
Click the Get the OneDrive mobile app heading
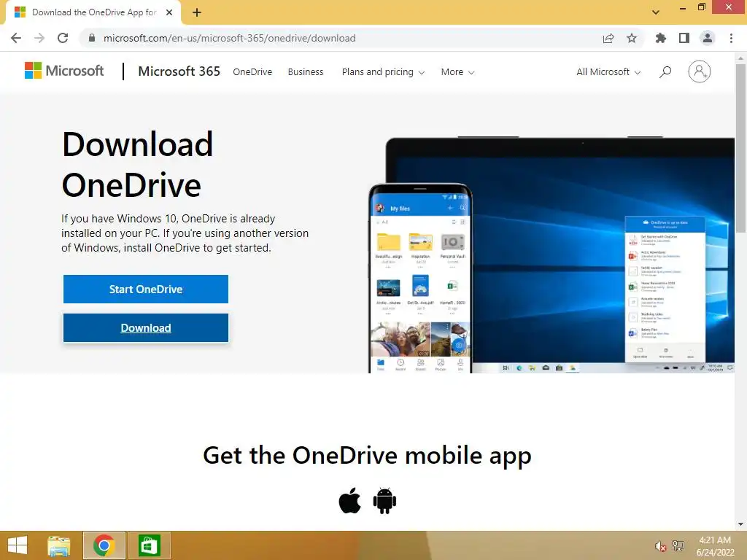tap(368, 456)
